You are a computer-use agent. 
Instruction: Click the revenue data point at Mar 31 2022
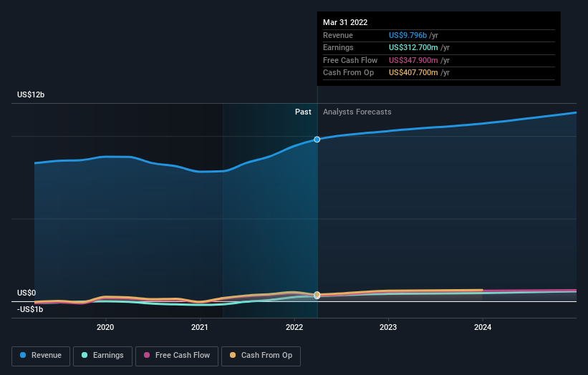click(317, 140)
